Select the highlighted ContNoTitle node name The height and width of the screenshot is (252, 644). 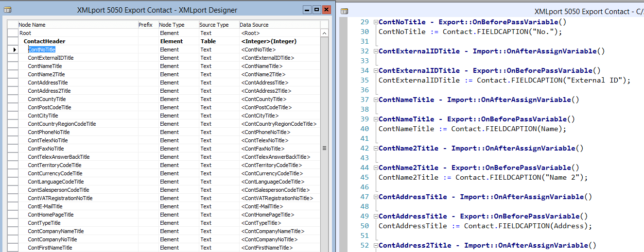point(41,50)
